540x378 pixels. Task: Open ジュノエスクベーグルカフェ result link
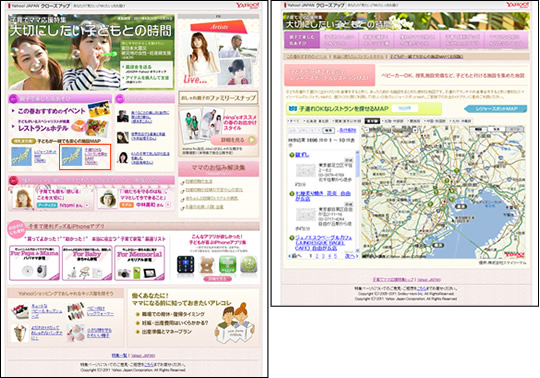coord(324,243)
